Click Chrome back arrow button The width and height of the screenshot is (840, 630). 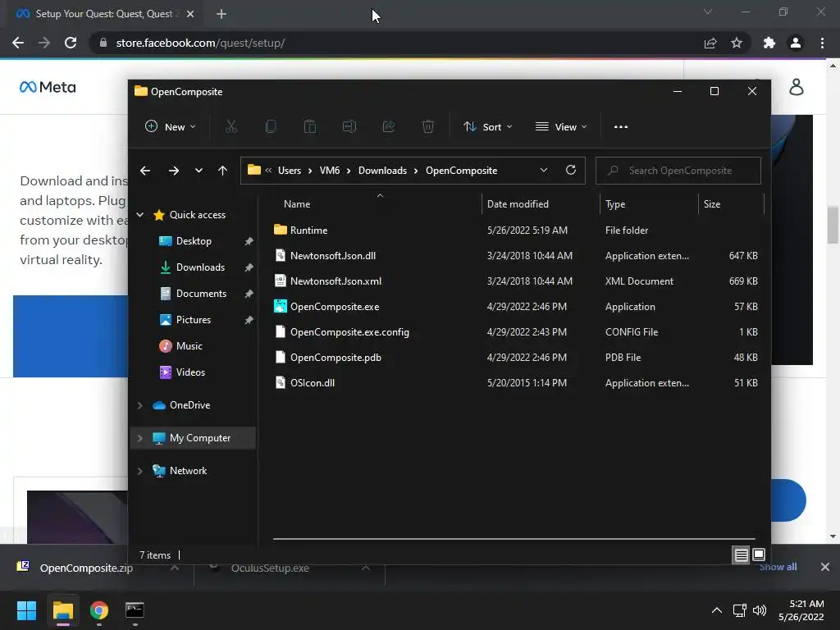click(18, 43)
